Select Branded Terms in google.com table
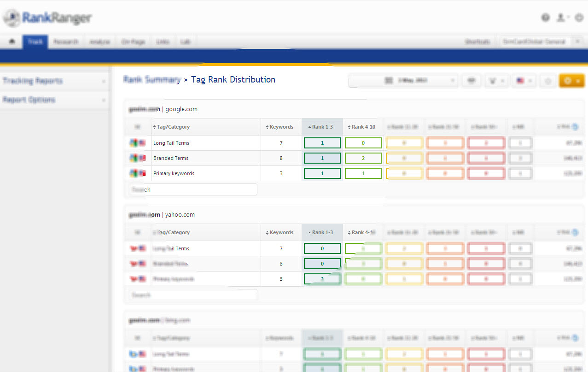Screen dimensions: 588x372 (171, 158)
